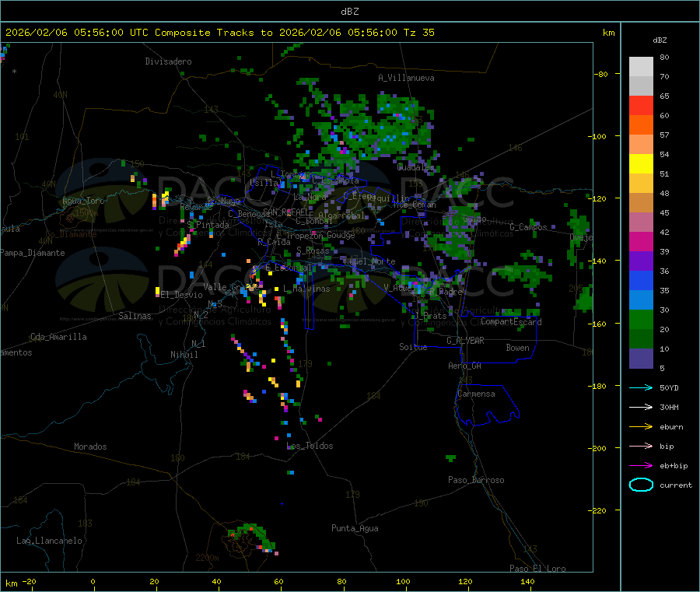Click the blue 35 dBZ legend swatch

[x=641, y=280]
